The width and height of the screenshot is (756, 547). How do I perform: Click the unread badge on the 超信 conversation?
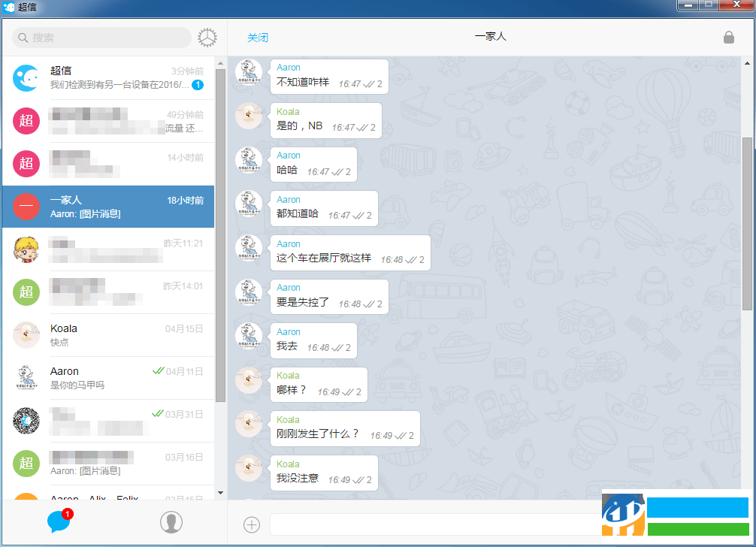[196, 85]
